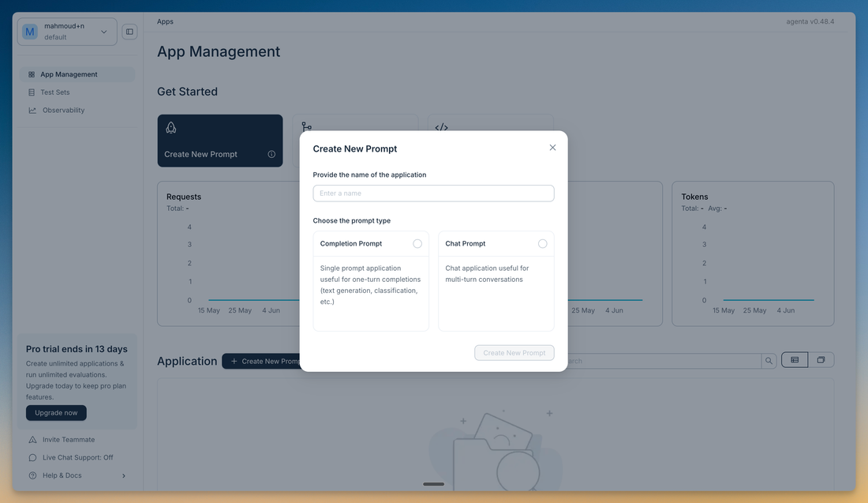The height and width of the screenshot is (503, 868).
Task: Select the Completion Prompt radio button
Action: coord(417,243)
